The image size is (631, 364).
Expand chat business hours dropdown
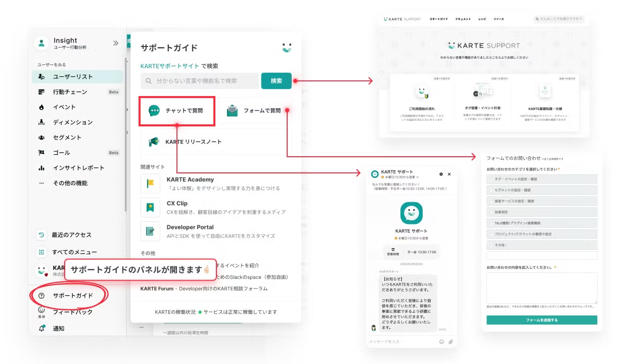pos(399,177)
